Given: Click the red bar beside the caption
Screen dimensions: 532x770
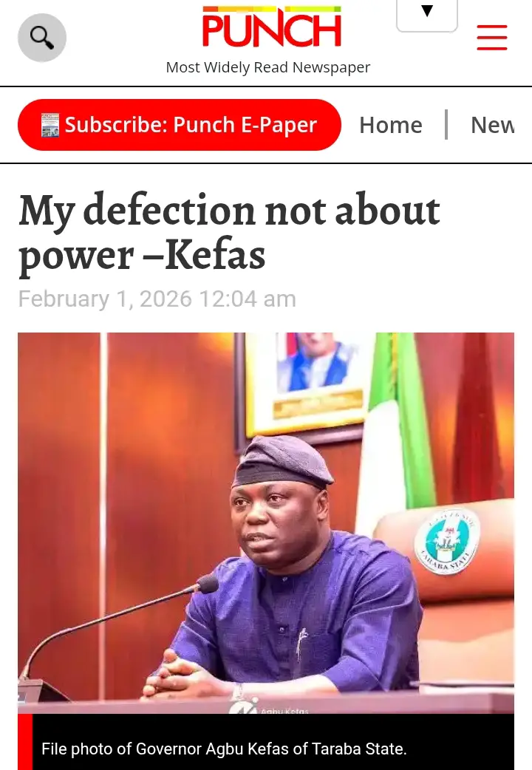Looking at the screenshot, I should pyautogui.click(x=25, y=741).
